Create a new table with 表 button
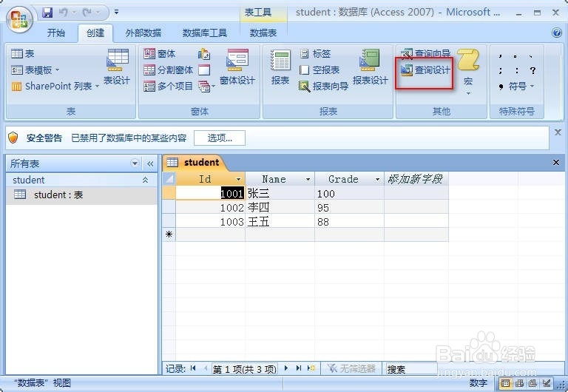Viewport: 568px width, 392px height. coord(22,53)
